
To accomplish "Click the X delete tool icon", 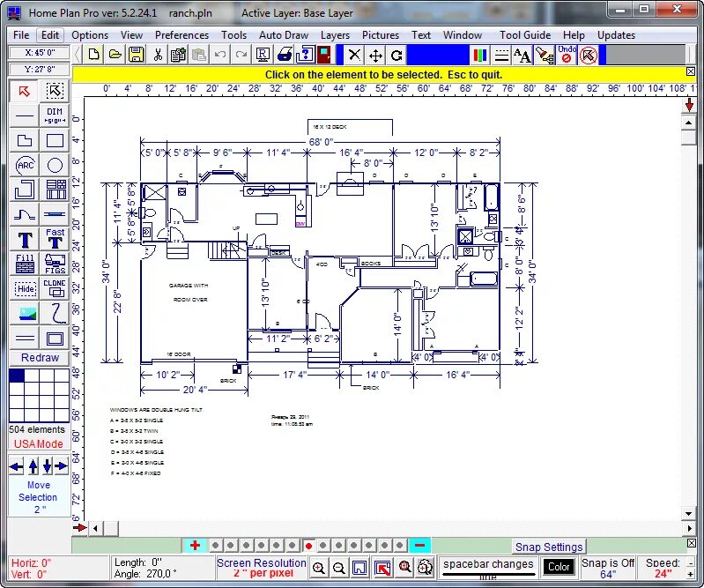I will (x=354, y=56).
